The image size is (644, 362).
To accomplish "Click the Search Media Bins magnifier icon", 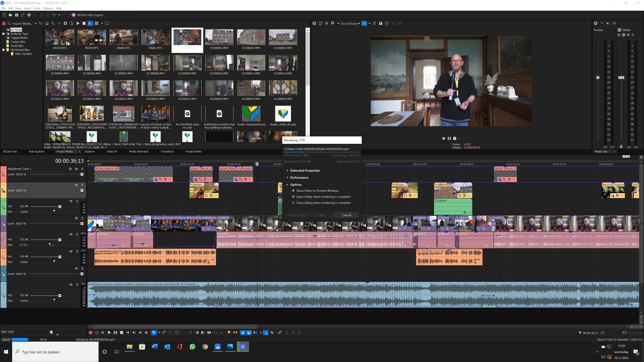I will [x=107, y=23].
